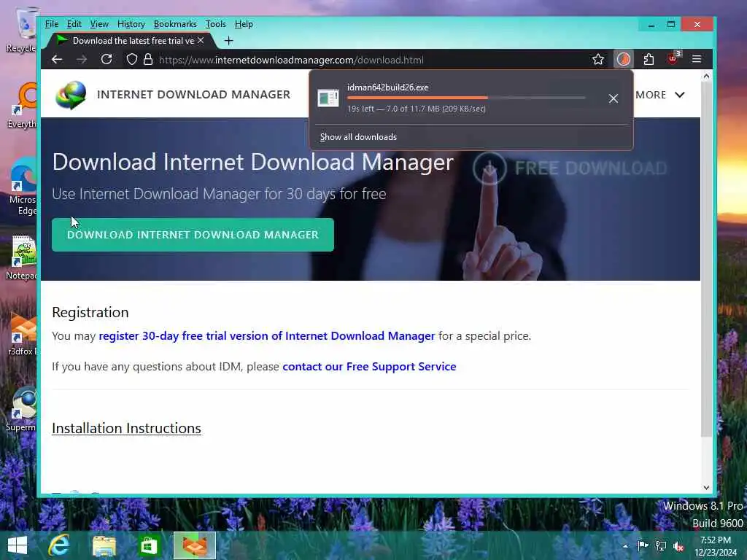Open the Bookmarks menu
The width and height of the screenshot is (747, 560).
coord(175,24)
